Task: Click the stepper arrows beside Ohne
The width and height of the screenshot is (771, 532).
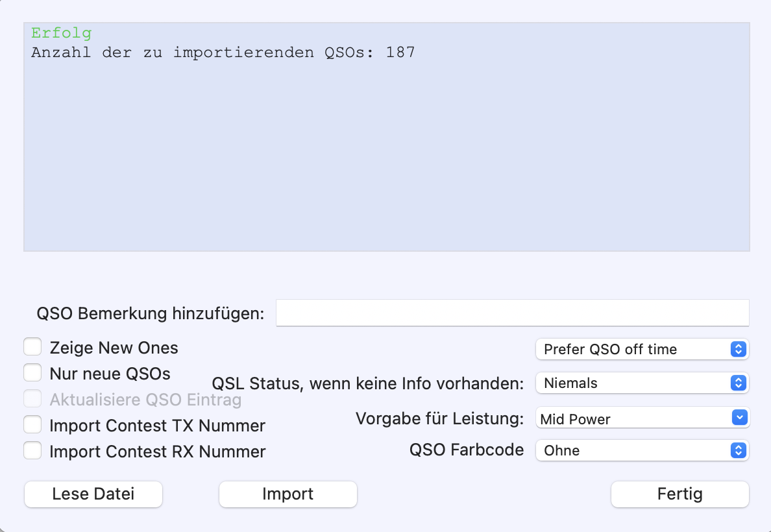Action: [x=739, y=450]
